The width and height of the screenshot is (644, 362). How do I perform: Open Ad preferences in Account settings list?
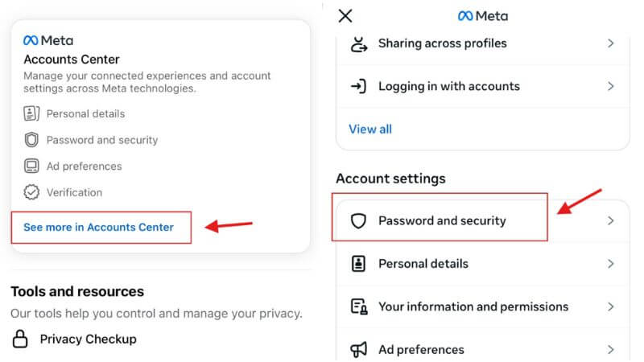(421, 349)
